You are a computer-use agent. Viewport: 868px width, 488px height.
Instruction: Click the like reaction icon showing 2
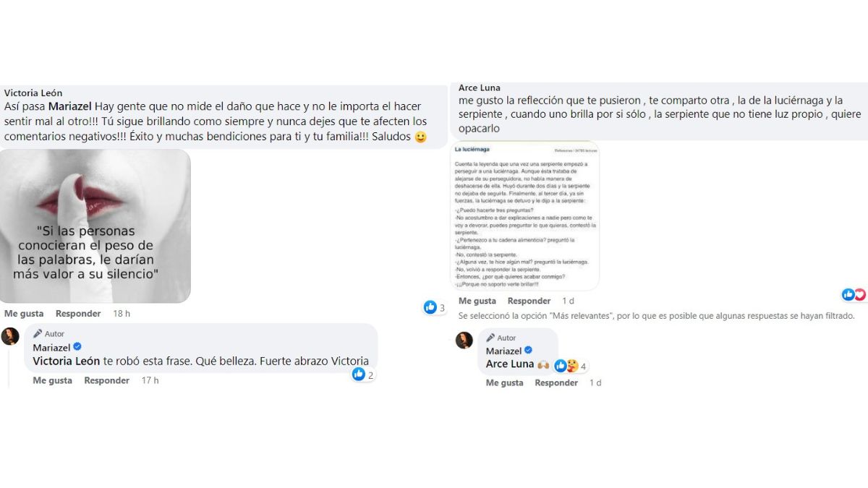pos(358,374)
